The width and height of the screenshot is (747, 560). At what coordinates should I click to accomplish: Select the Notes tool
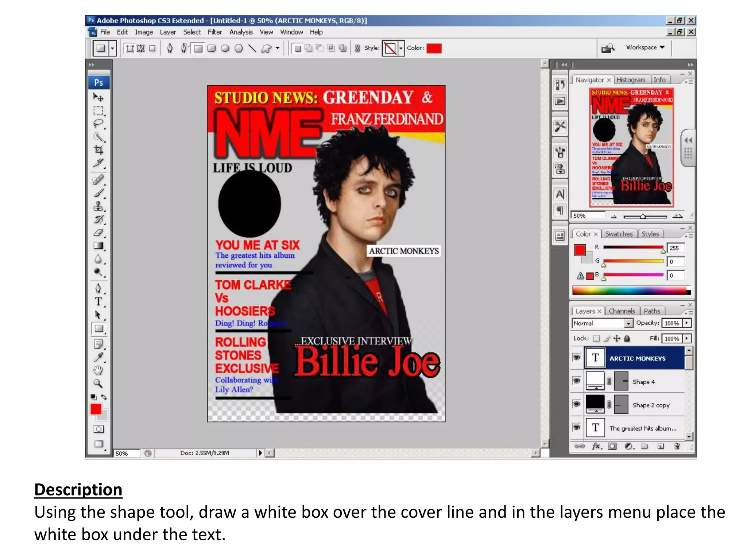pyautogui.click(x=98, y=344)
